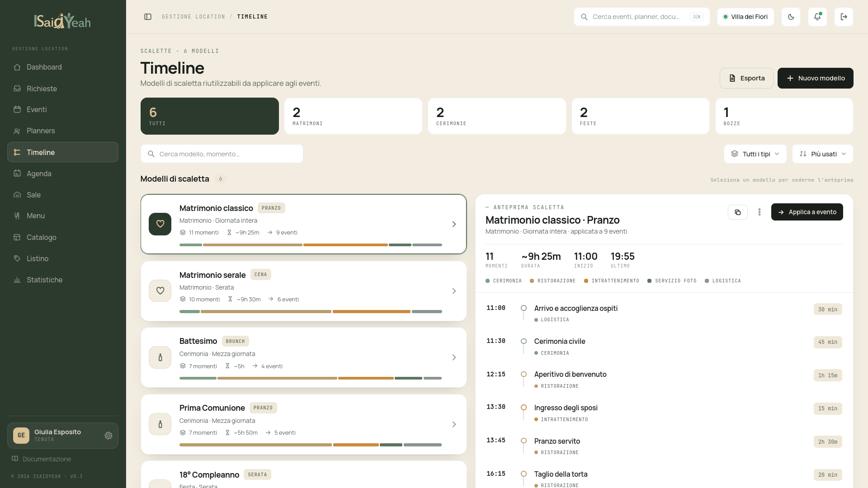Expand Prima Comunione with its chevron
The height and width of the screenshot is (488, 868).
click(454, 424)
